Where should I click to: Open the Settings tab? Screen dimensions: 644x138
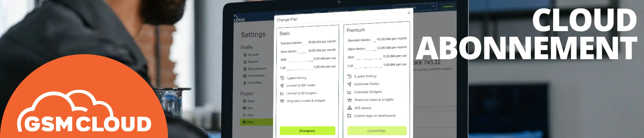coord(363,10)
